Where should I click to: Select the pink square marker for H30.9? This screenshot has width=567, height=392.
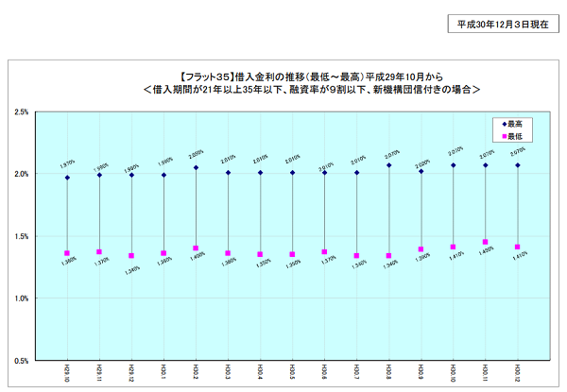coord(421,249)
